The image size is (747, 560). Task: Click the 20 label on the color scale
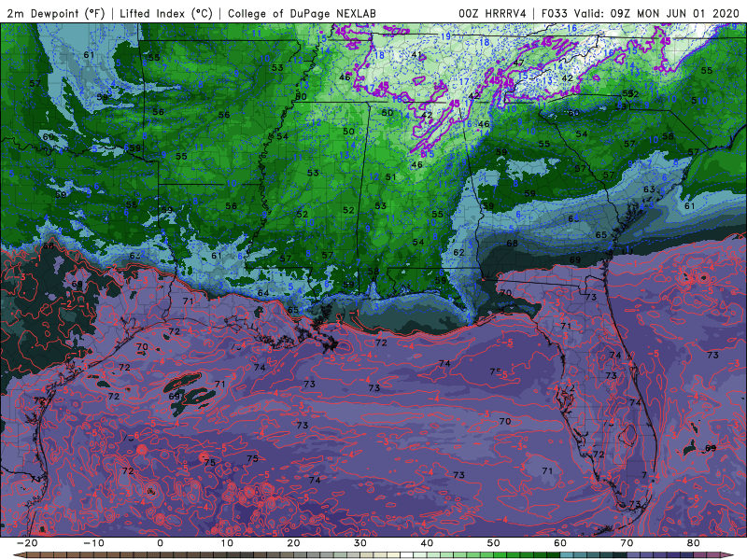[293, 543]
